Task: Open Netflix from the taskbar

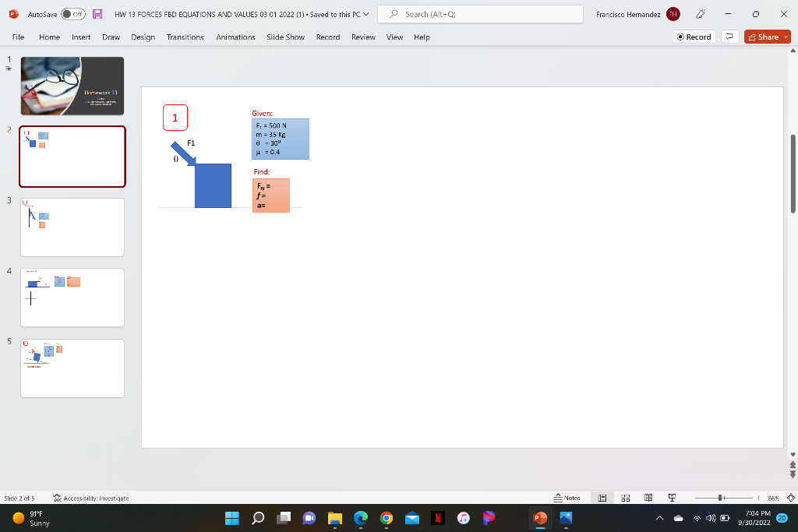Action: pos(438,518)
